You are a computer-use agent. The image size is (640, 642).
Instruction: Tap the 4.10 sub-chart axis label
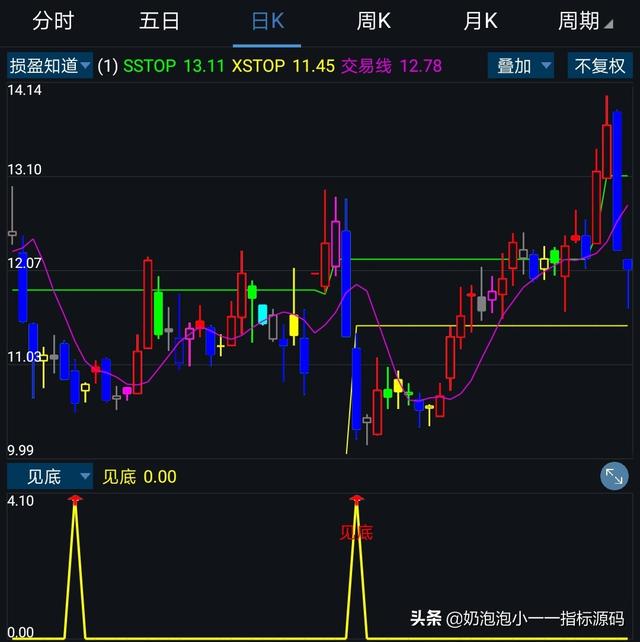[x=20, y=501]
